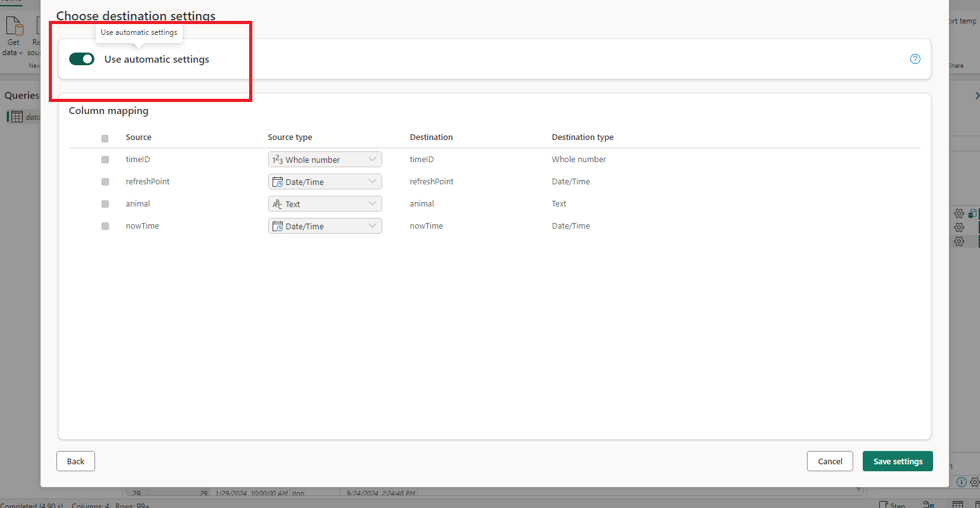Click the blue info icon behind the dialog
The height and width of the screenshot is (508, 980).
tap(961, 482)
